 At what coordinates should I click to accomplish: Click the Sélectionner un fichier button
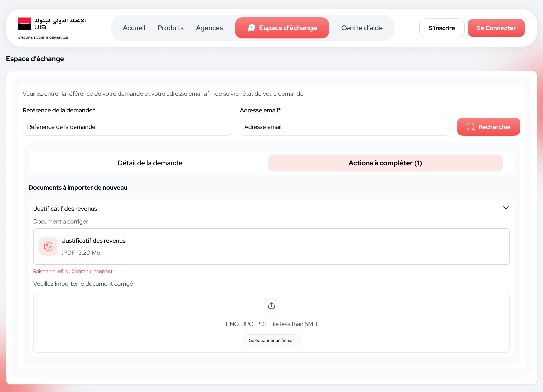point(271,340)
